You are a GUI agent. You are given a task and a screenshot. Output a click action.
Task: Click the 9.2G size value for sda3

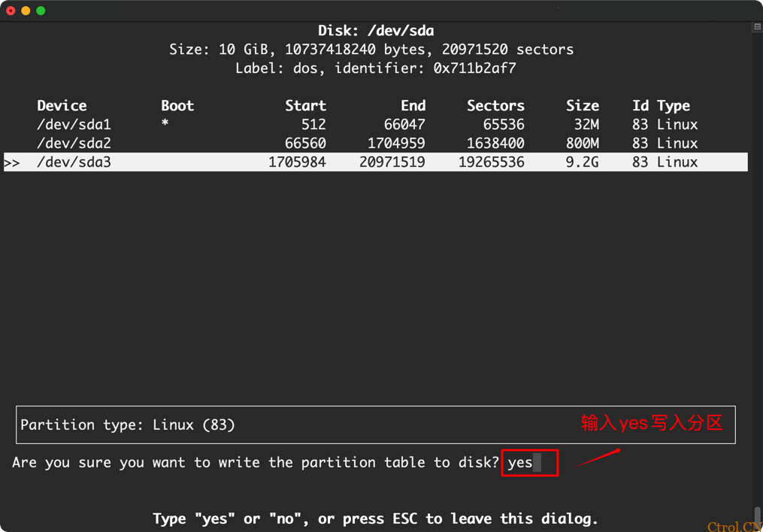(x=582, y=162)
